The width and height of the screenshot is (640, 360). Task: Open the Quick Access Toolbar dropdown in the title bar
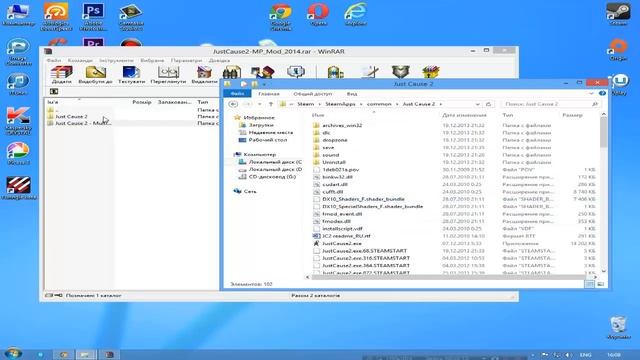pyautogui.click(x=264, y=84)
